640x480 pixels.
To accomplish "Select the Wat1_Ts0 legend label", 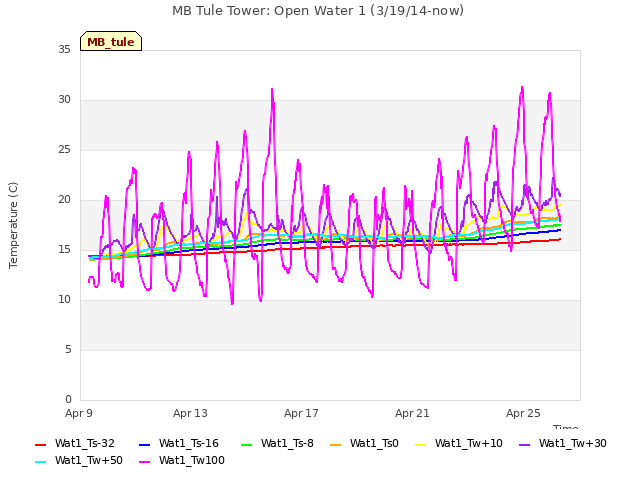I will click(374, 443).
